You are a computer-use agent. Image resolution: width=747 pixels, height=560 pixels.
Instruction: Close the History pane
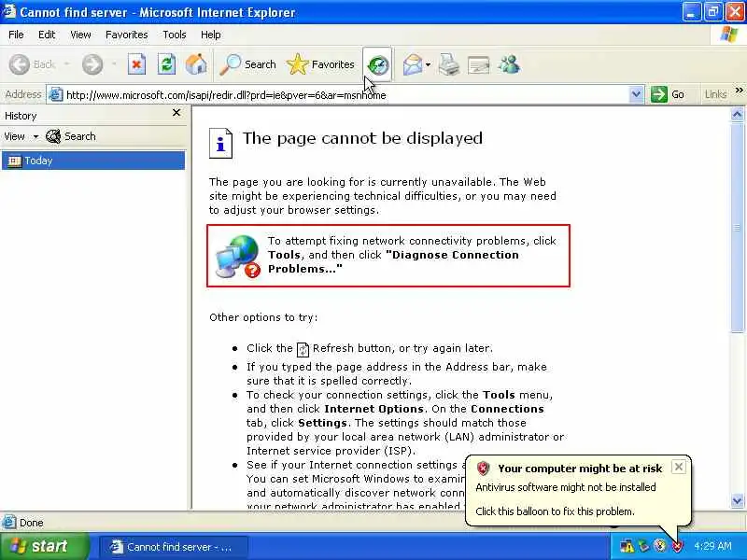tap(176, 113)
